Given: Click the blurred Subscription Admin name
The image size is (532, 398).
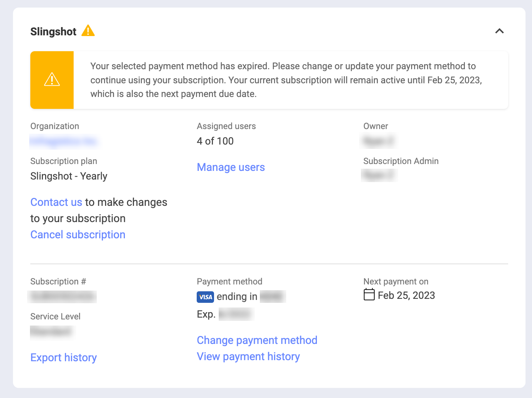Looking at the screenshot, I should click(379, 176).
